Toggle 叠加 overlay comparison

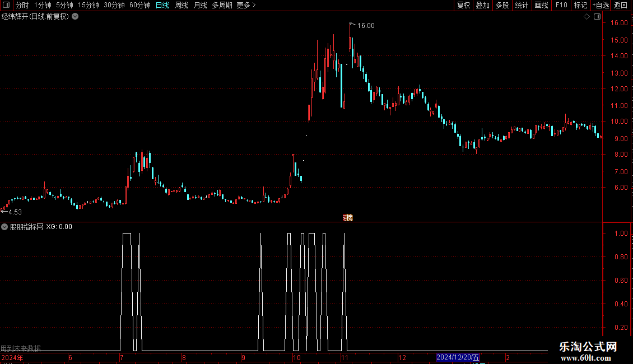click(482, 5)
